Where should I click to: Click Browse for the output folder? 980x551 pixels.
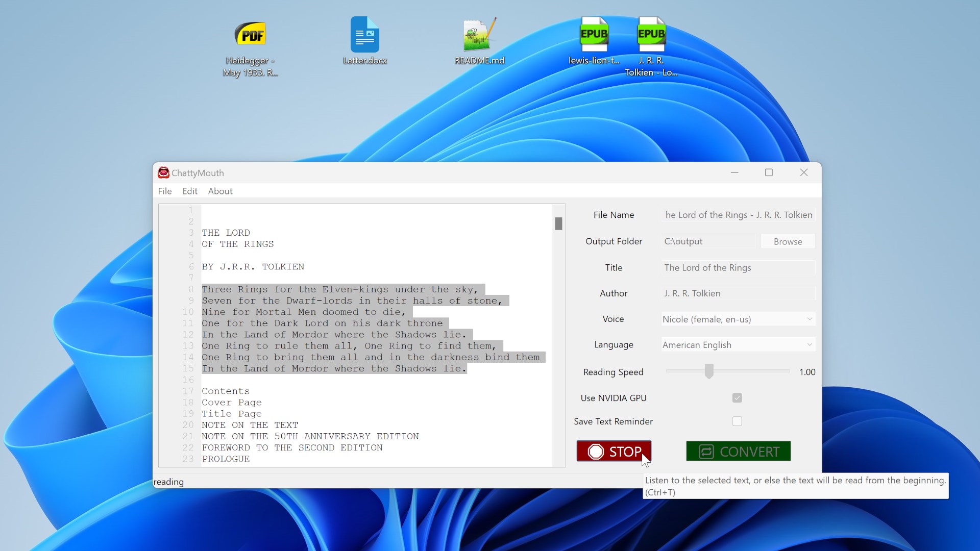tap(788, 241)
